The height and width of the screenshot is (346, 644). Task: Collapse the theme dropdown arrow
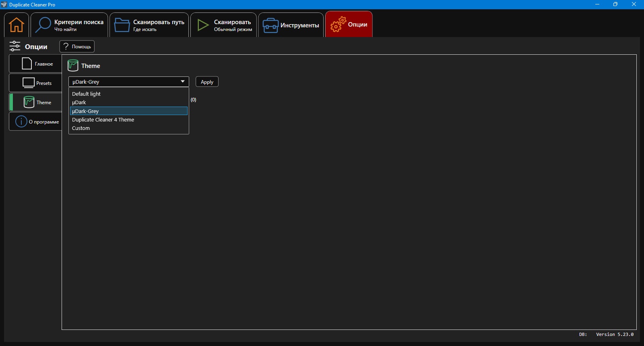coord(183,82)
